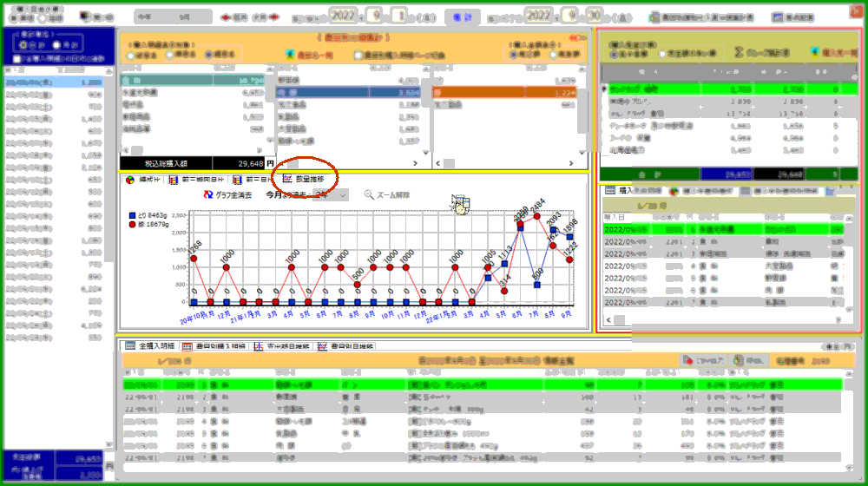Select the second radio in olive right panel
The width and height of the screenshot is (868, 486).
(662, 55)
